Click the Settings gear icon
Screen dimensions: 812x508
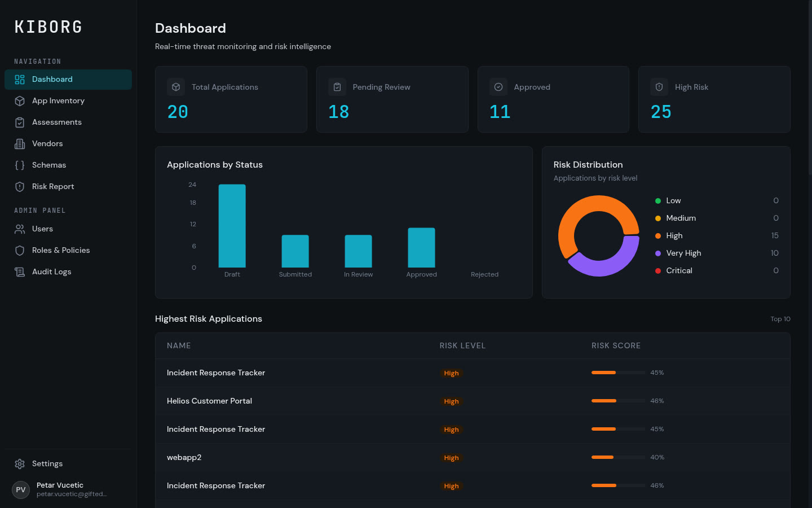click(20, 464)
